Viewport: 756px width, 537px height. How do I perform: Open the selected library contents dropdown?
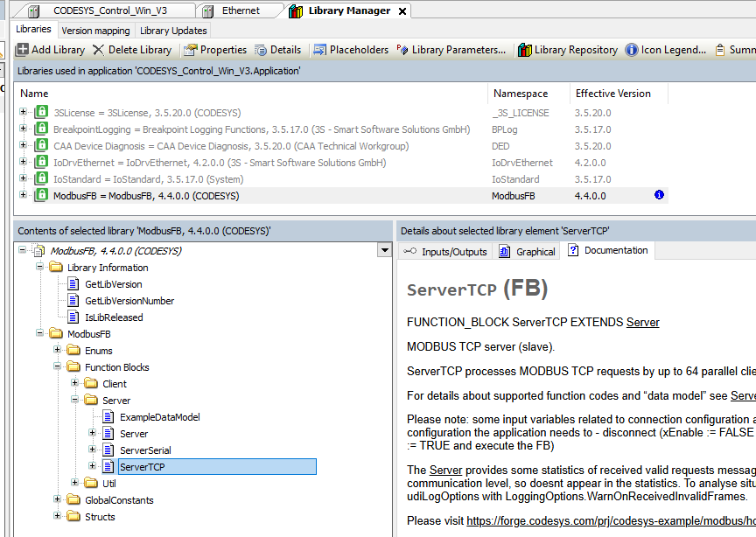[383, 251]
